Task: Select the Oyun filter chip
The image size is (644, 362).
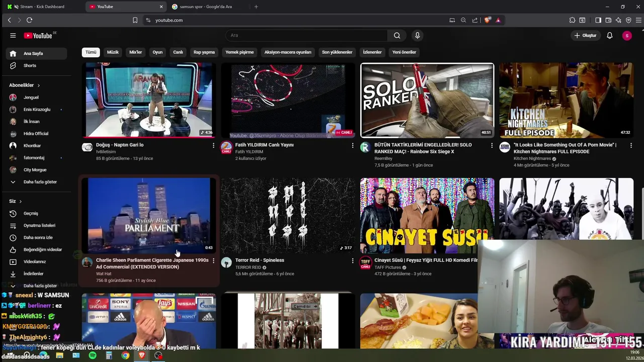Action: 157,52
